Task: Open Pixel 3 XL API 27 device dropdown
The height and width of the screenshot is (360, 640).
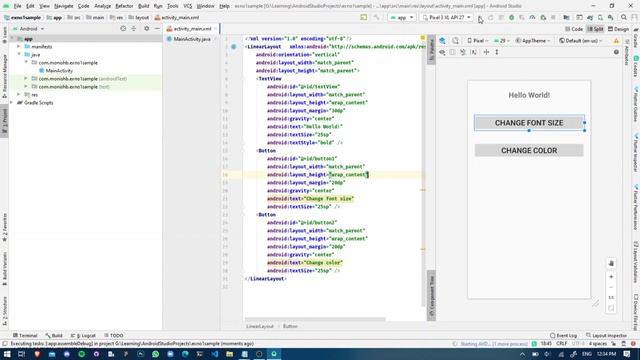Action: pyautogui.click(x=446, y=18)
